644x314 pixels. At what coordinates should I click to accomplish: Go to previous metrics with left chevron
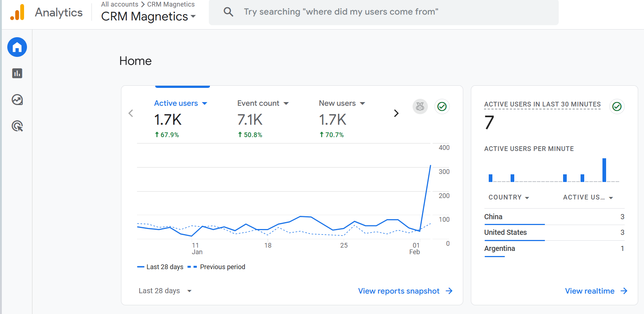click(x=131, y=113)
